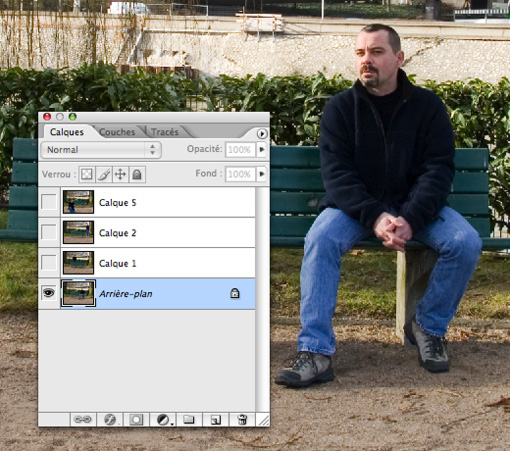Switch to the Tracés tab
Screen dimensions: 510x451
coord(165,132)
